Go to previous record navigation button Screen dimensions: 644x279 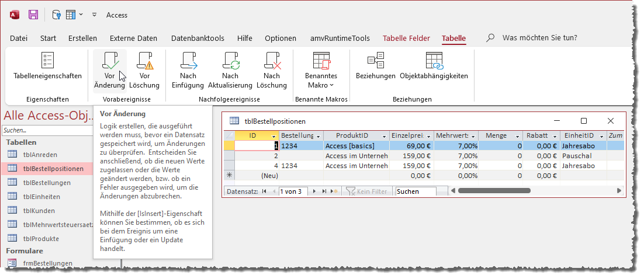click(273, 191)
